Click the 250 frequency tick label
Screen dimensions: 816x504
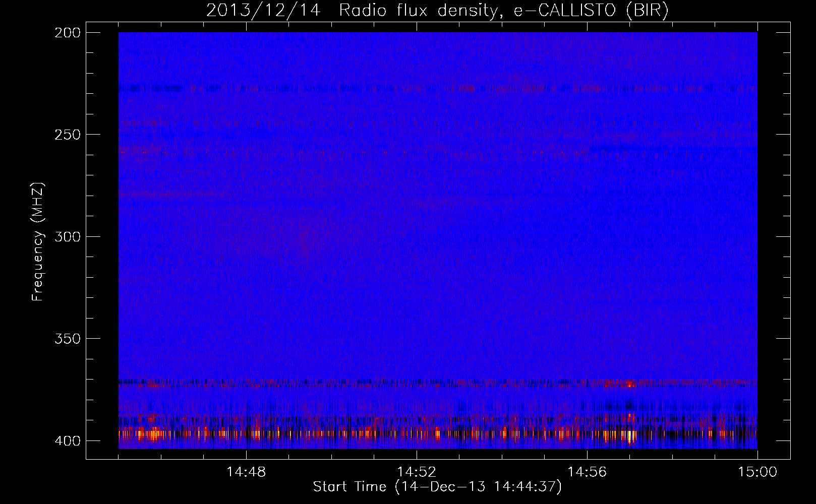(x=67, y=135)
